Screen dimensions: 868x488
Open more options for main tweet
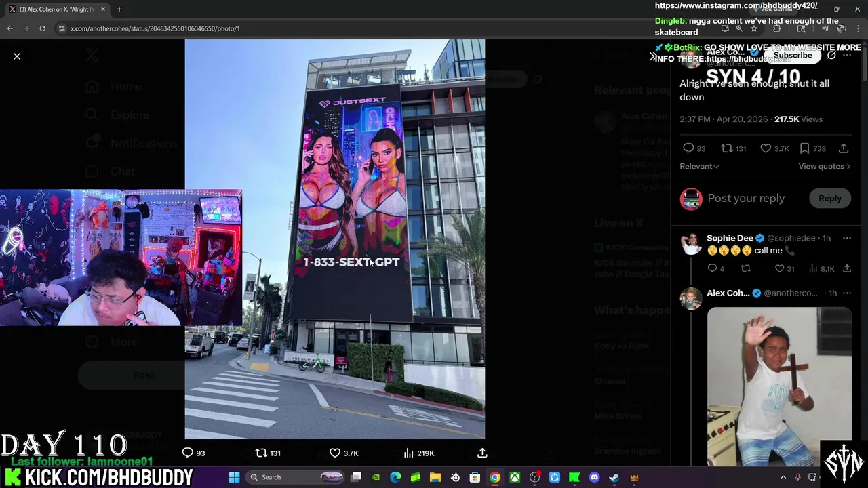847,56
